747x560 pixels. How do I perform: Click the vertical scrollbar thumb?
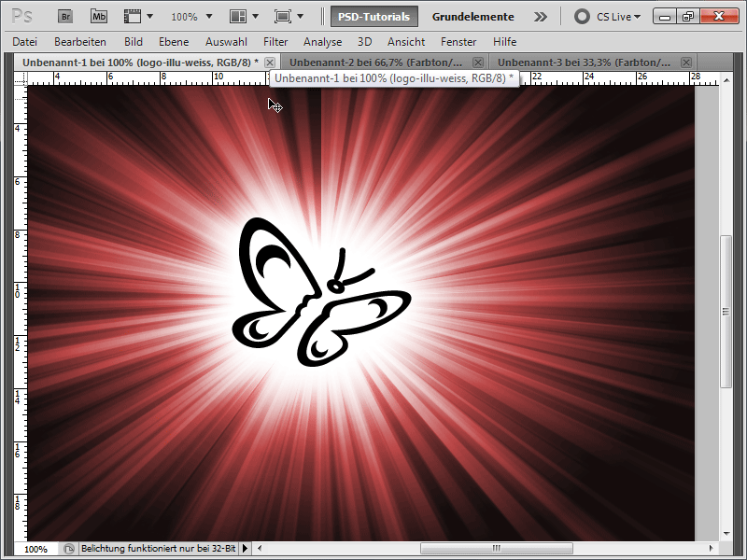tap(726, 312)
